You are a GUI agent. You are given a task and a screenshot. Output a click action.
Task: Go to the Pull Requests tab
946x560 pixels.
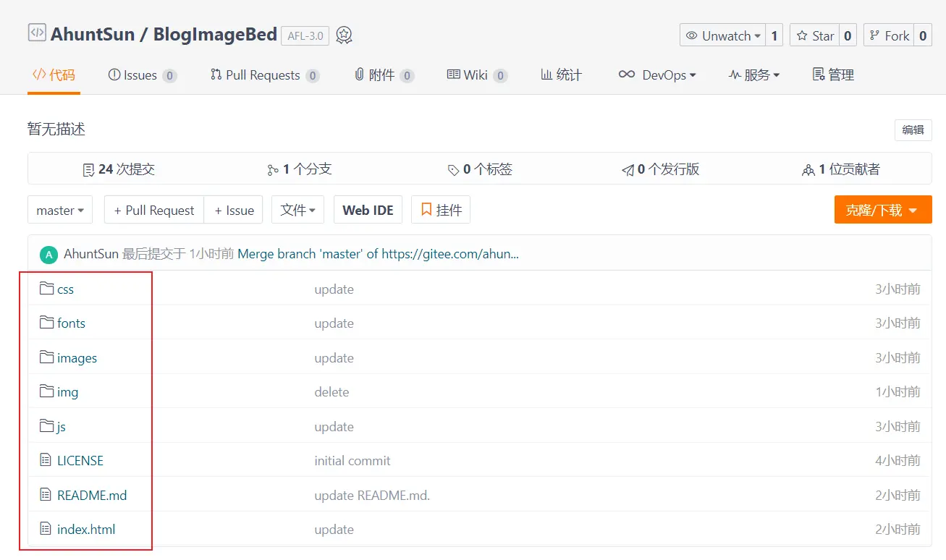pyautogui.click(x=264, y=75)
